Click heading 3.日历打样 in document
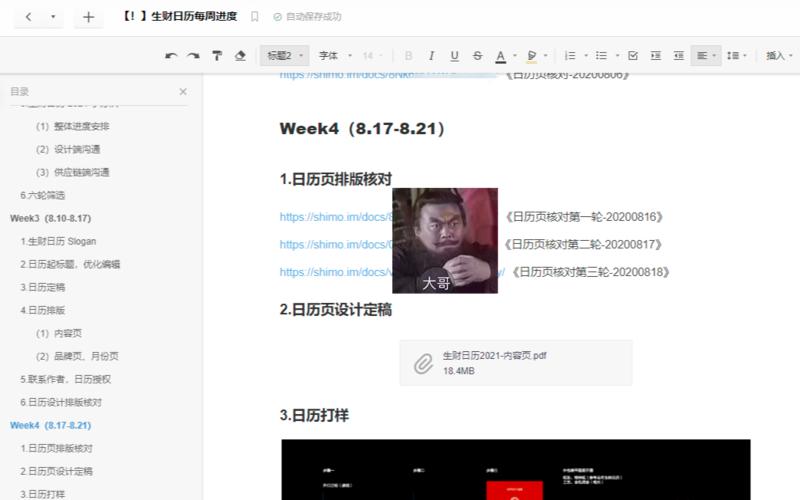The image size is (800, 500). [314, 415]
